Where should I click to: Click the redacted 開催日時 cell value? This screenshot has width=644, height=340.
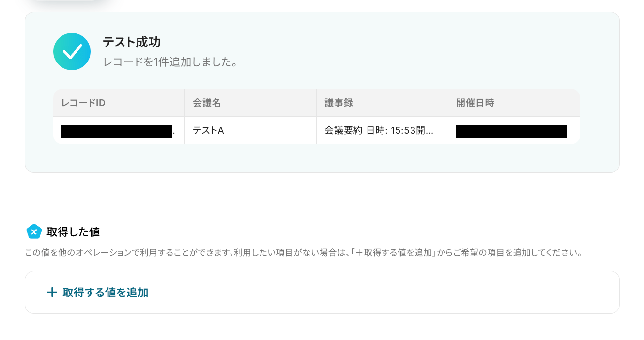pos(511,131)
